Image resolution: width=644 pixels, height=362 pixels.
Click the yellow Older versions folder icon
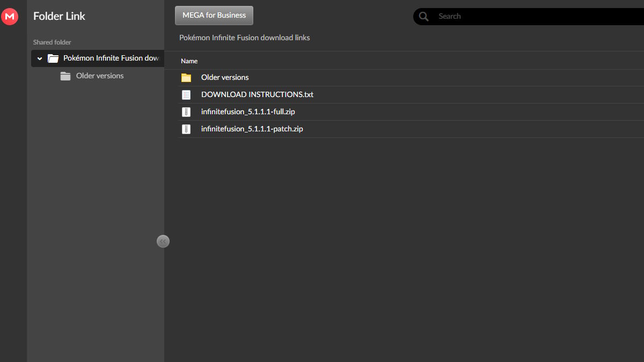tap(186, 78)
